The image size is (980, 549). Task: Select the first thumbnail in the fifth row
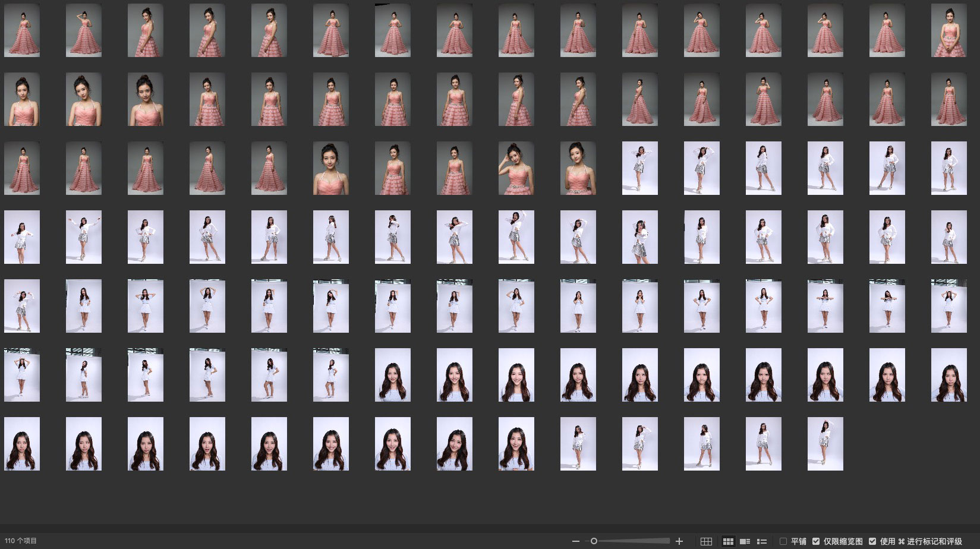22,306
